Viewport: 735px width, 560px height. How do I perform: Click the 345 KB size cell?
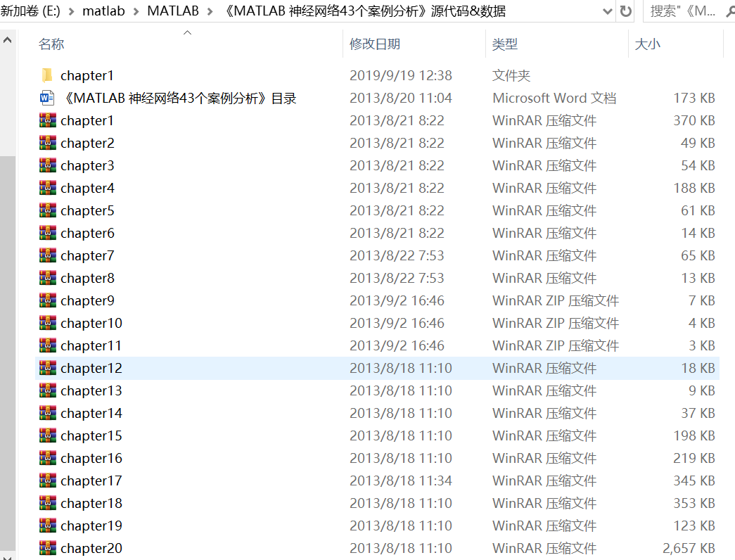694,481
